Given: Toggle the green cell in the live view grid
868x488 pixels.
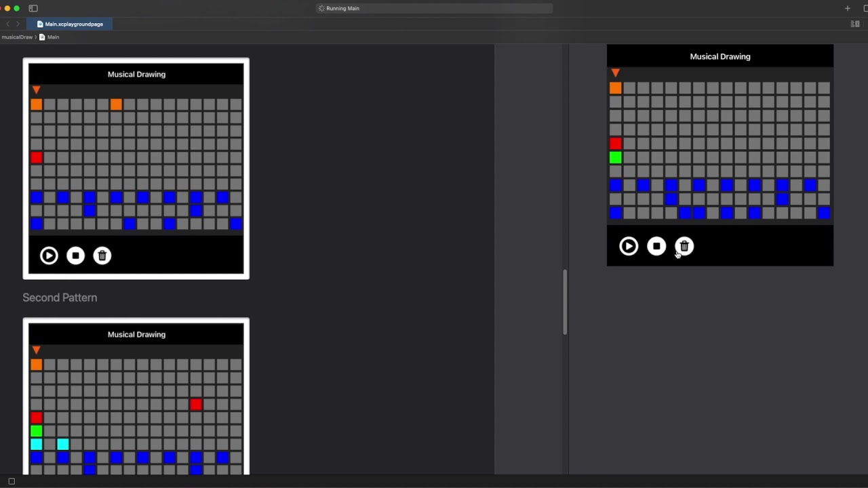Looking at the screenshot, I should (615, 158).
